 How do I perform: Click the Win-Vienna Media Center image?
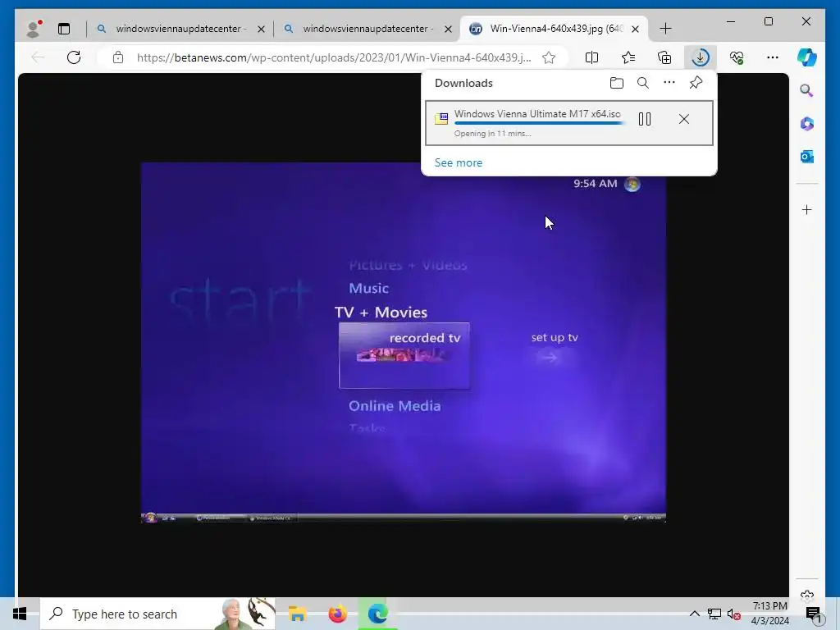tap(404, 342)
